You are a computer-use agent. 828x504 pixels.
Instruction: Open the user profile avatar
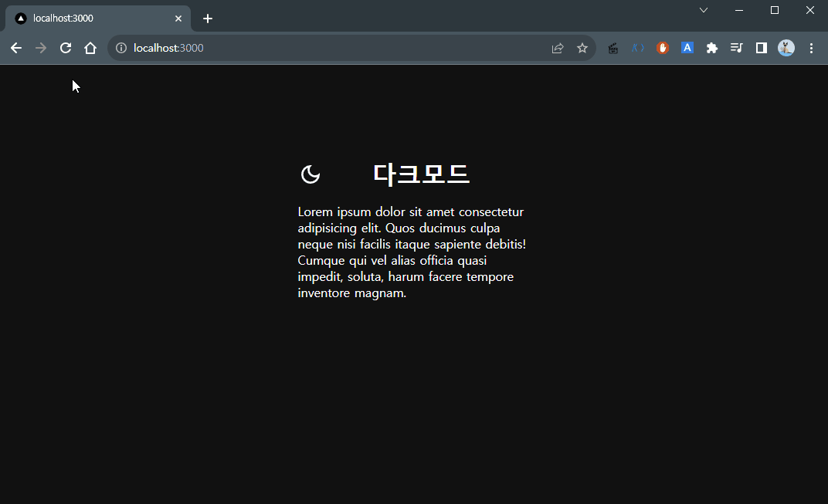tap(786, 48)
